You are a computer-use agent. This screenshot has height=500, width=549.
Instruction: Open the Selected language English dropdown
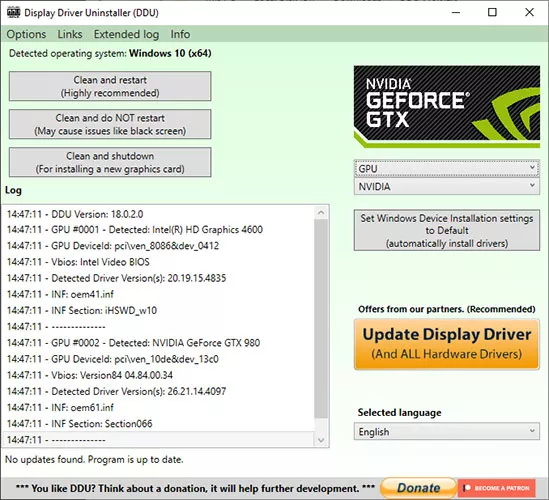click(447, 431)
